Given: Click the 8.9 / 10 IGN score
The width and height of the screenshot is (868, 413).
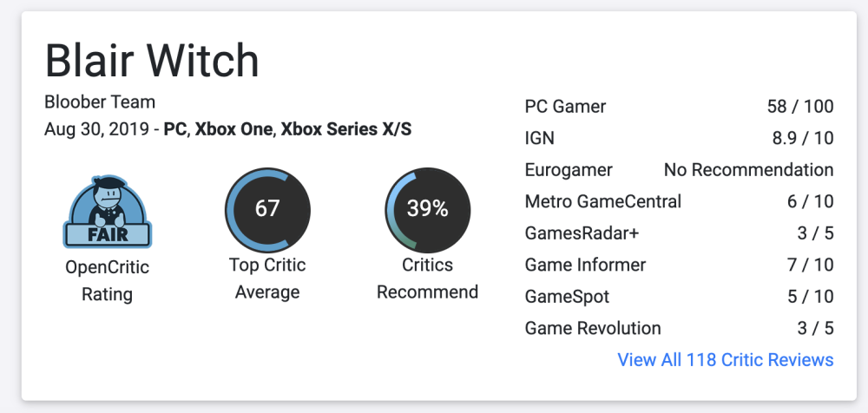Looking at the screenshot, I should [x=803, y=138].
